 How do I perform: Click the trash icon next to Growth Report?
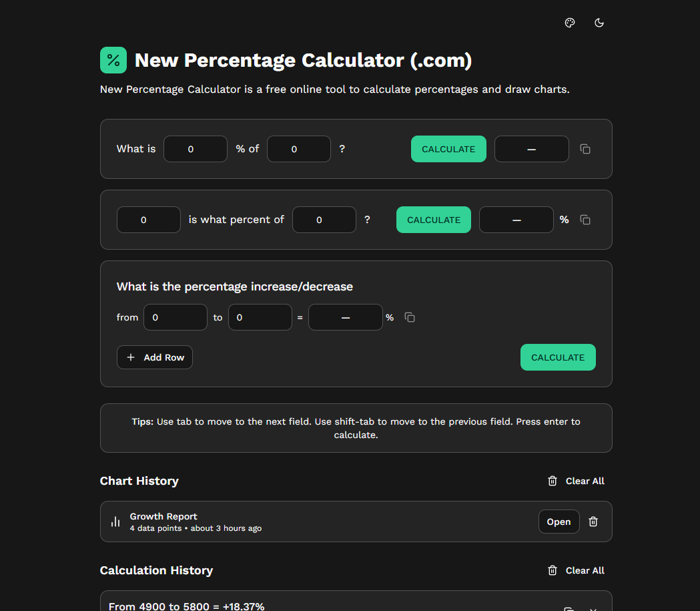[593, 522]
